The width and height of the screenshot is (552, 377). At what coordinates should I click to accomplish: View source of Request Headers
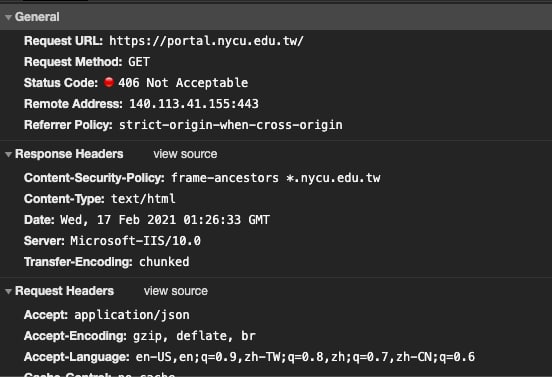point(176,291)
